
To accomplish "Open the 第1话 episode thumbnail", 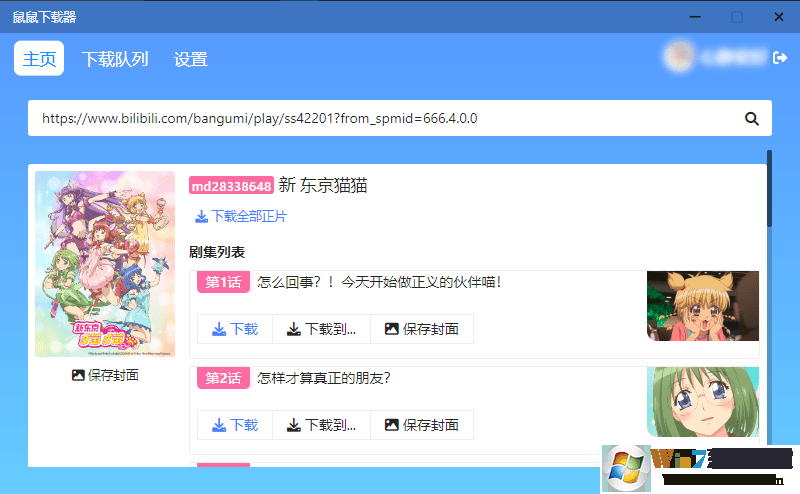I will (x=703, y=306).
